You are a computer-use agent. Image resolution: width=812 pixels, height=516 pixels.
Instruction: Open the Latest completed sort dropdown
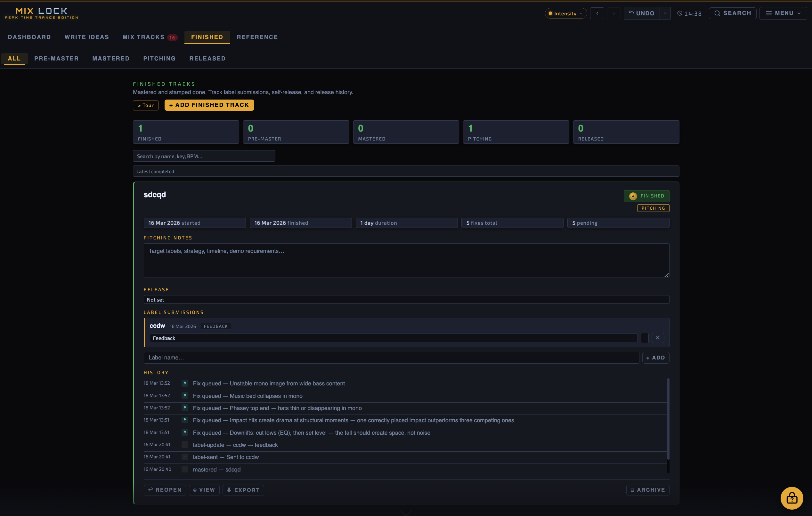406,171
